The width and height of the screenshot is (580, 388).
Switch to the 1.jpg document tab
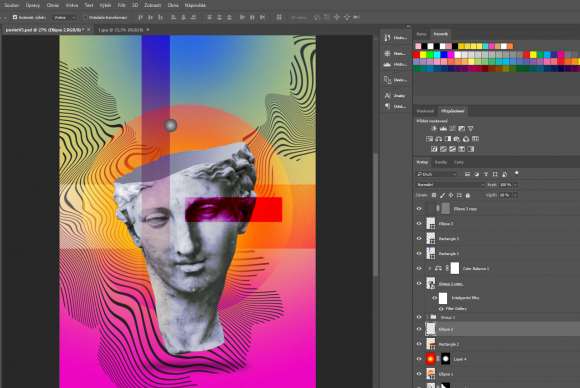tap(121, 30)
